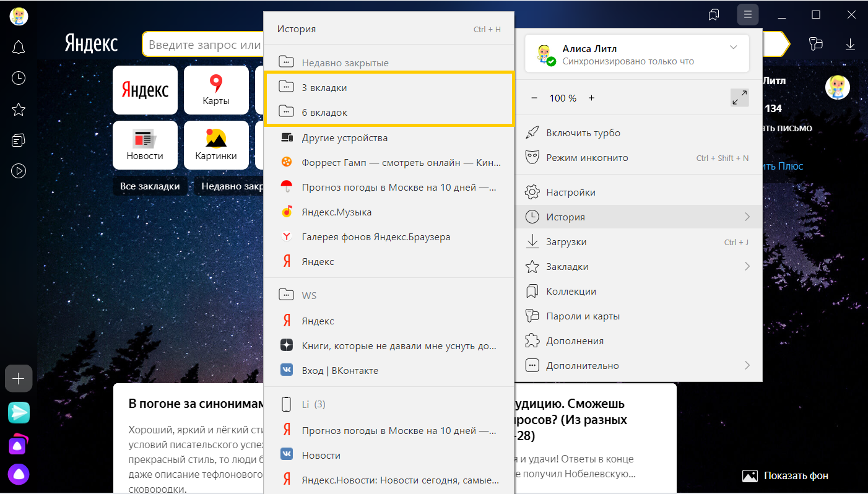The height and width of the screenshot is (494, 868).
Task: Click Показать фон button
Action: point(786,475)
